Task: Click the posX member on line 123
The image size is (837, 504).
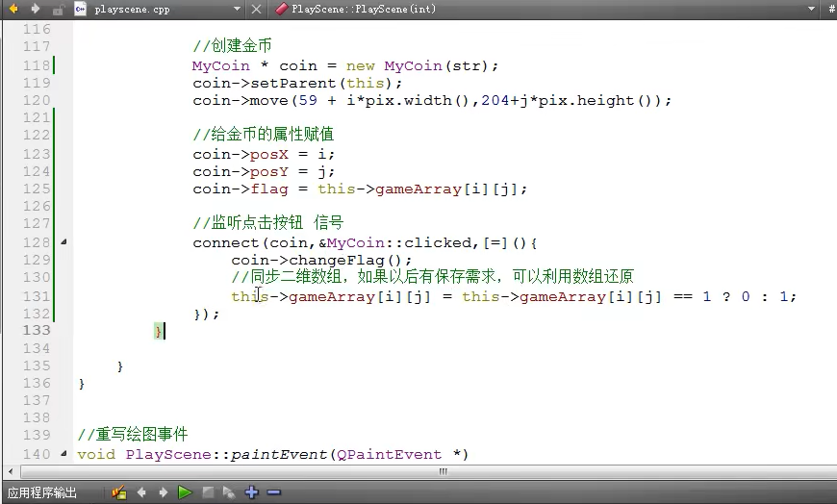Action: (x=269, y=154)
